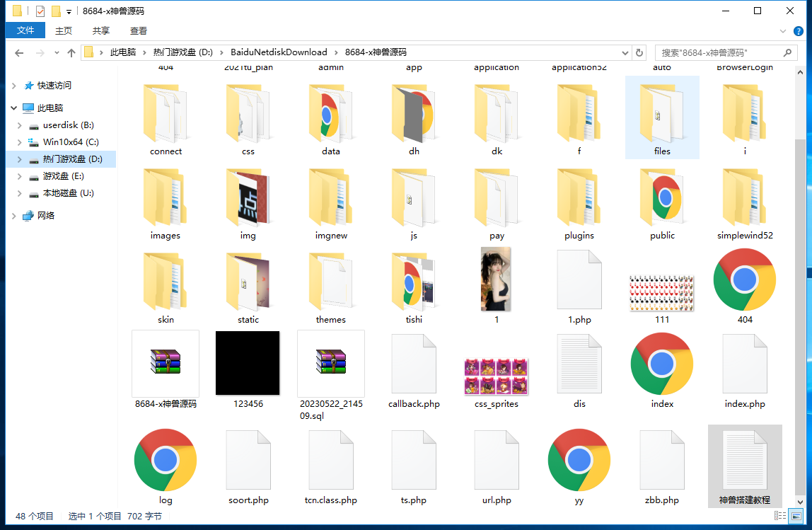Screen dimensions: 812x530
Task: Open the 文件 menu tab
Action: 25,30
